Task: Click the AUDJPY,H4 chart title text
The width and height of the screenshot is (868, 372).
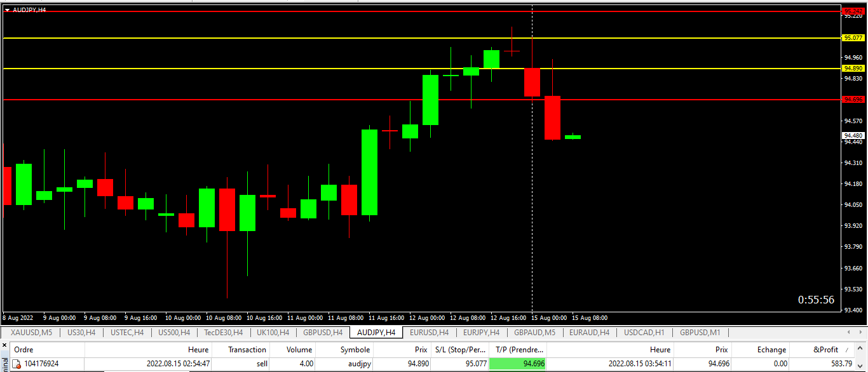Action: 29,10
